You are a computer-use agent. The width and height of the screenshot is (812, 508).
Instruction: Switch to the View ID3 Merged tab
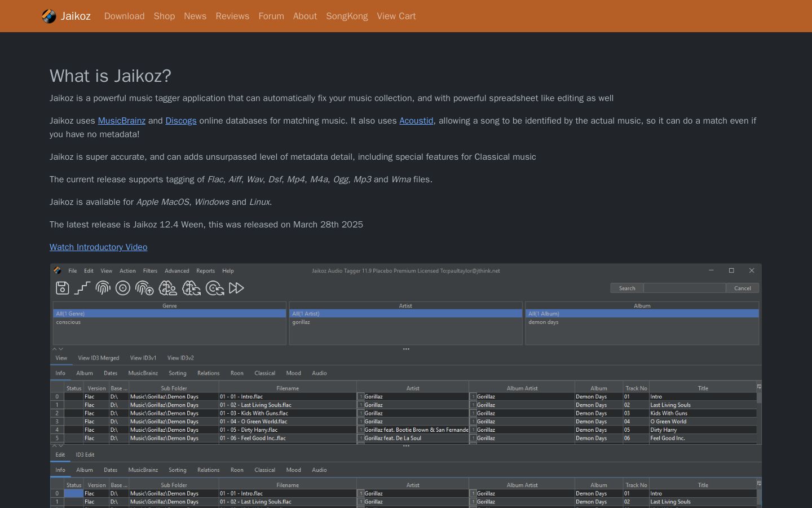99,358
